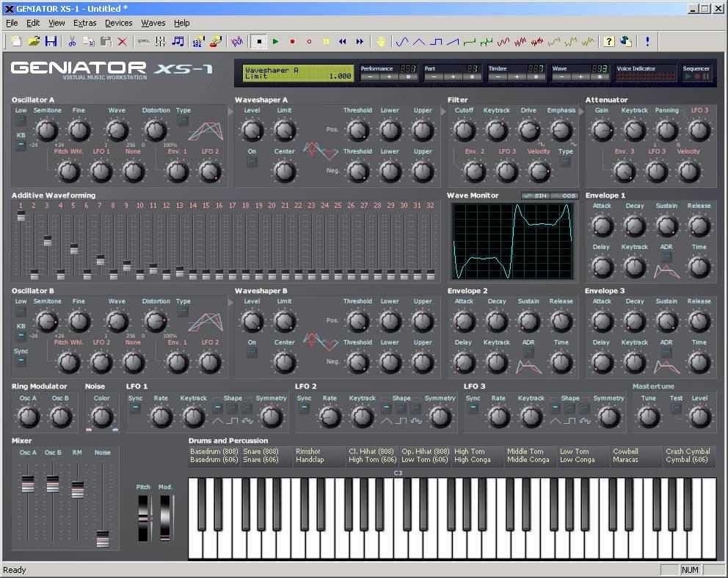Click the Crash Cymbal drum pad

coord(688,451)
